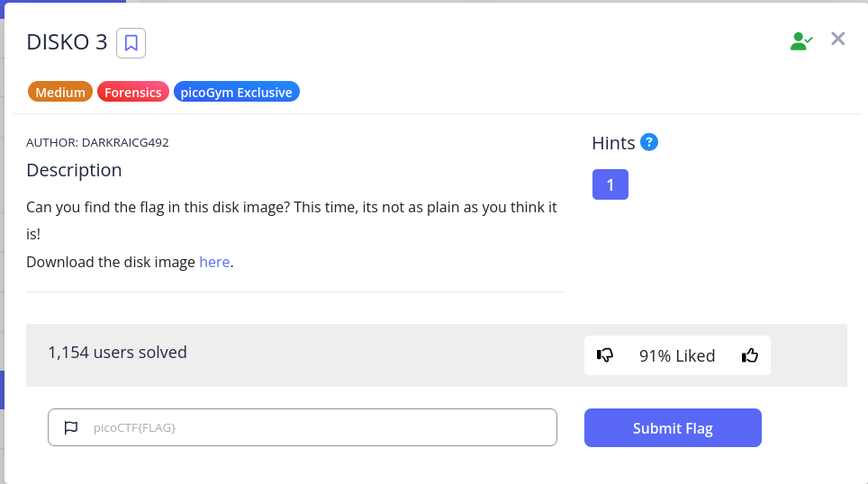Click the Hints heading label
This screenshot has height=484, width=868.
click(x=613, y=143)
